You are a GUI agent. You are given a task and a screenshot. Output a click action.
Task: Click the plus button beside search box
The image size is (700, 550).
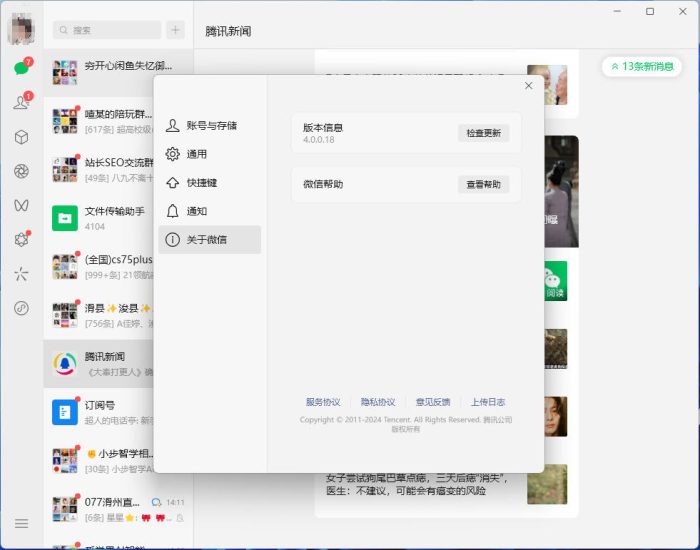tap(175, 30)
